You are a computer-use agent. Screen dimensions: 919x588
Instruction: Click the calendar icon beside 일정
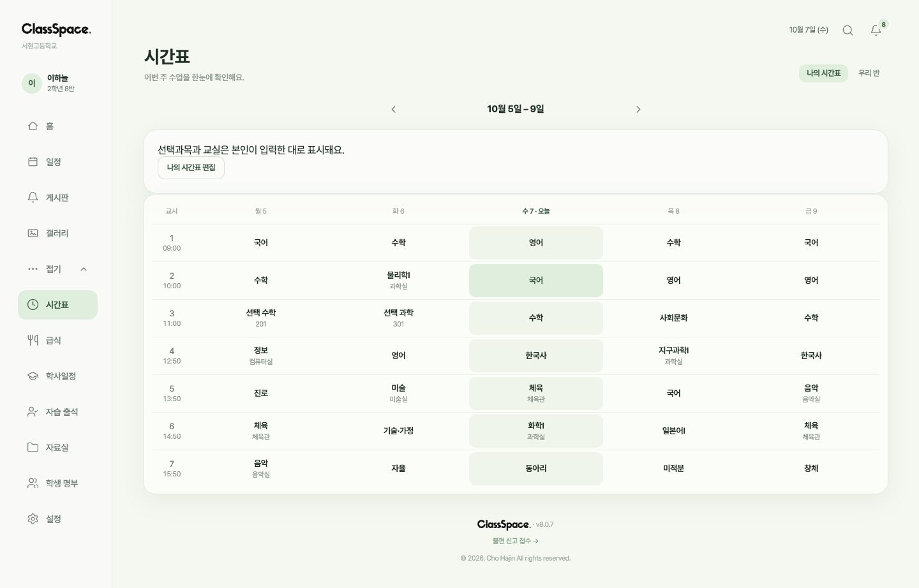[33, 161]
